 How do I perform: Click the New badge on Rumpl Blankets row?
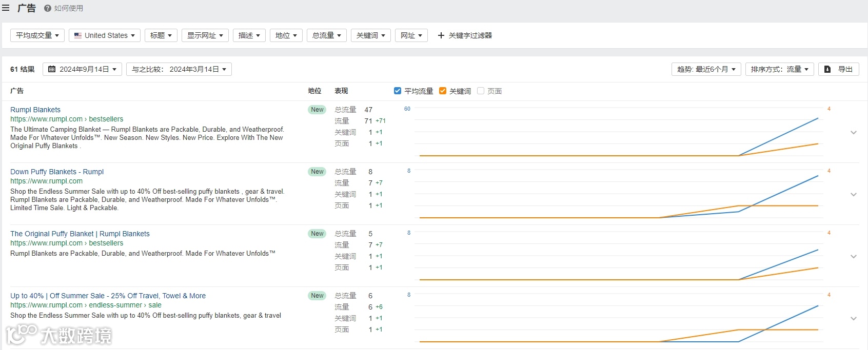pos(317,110)
